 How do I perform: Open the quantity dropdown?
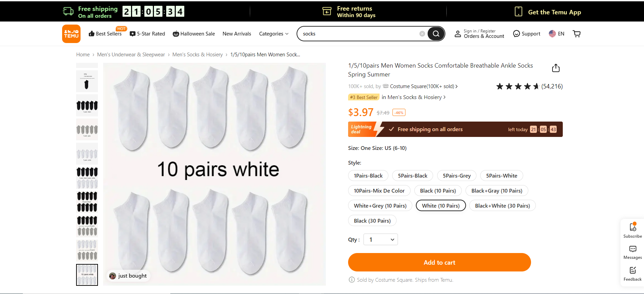380,239
